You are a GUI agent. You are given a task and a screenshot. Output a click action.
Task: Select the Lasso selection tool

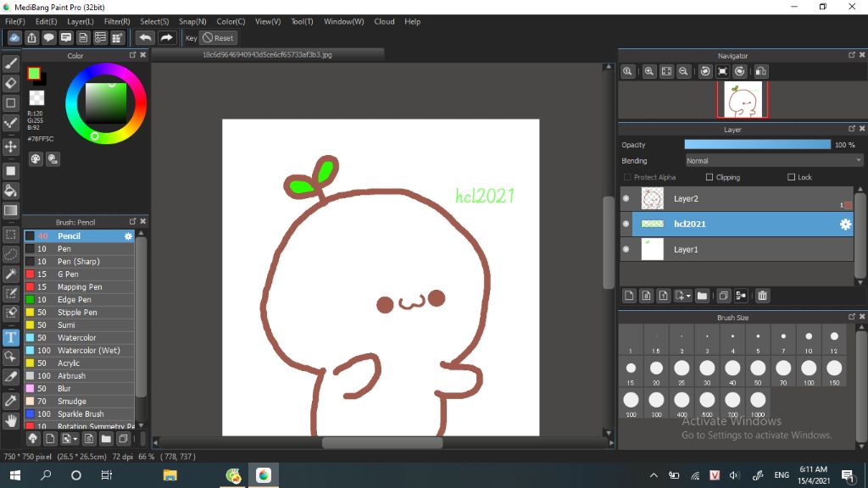[x=10, y=254]
